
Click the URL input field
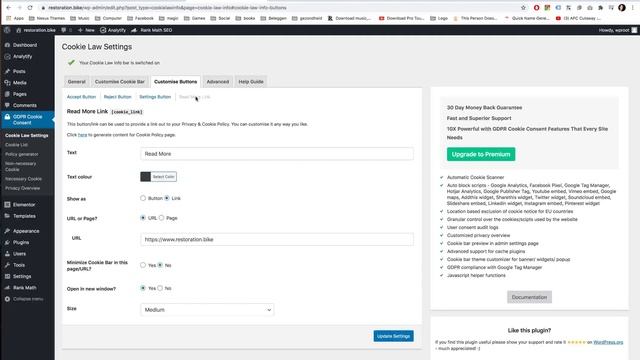(x=277, y=240)
